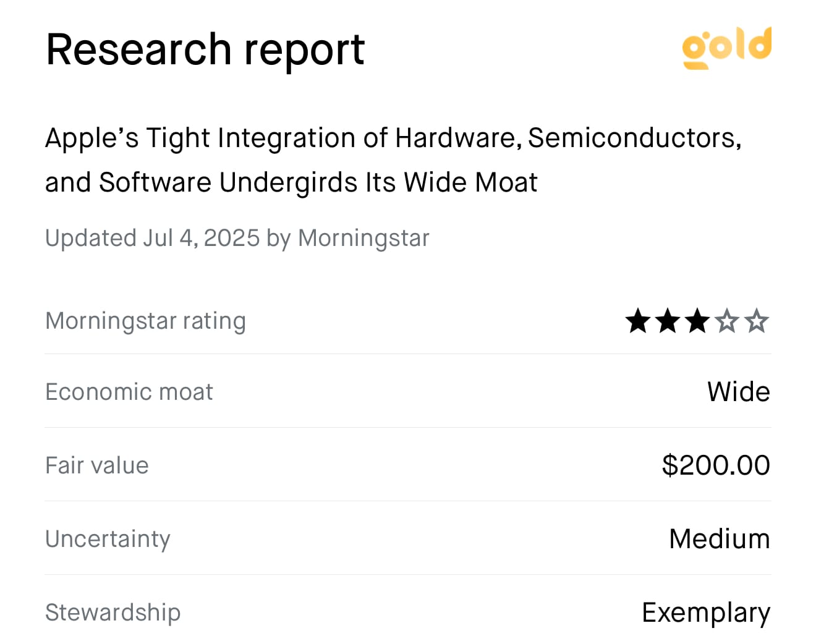Select the Stewardship label
Viewport: 816px width, 644px height.
pyautogui.click(x=113, y=612)
